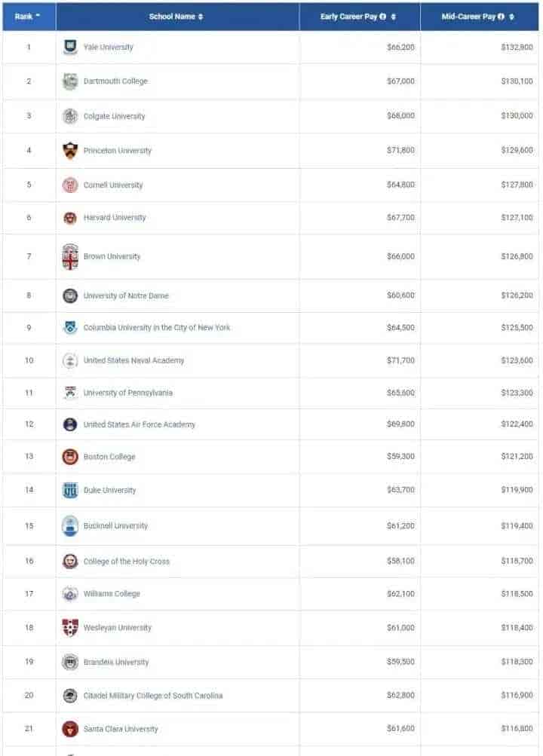
Task: Open Columbia University in the City of New York
Action: click(x=157, y=327)
